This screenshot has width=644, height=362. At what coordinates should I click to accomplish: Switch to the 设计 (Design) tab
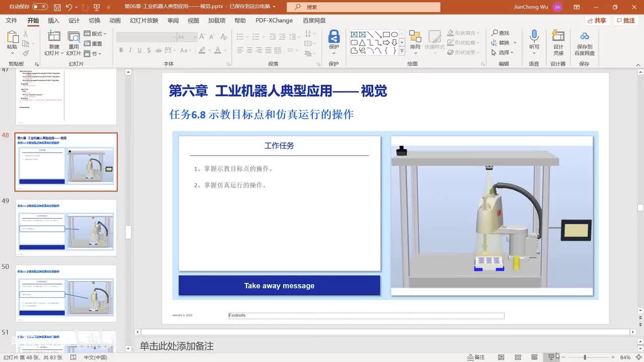pyautogui.click(x=74, y=21)
